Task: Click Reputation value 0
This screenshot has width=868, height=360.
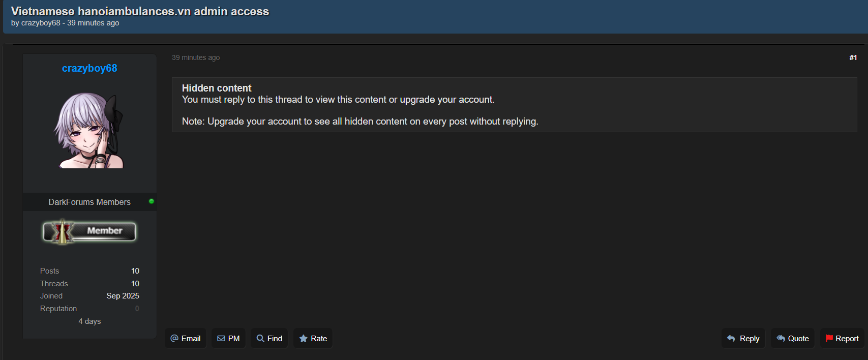Action: click(137, 309)
